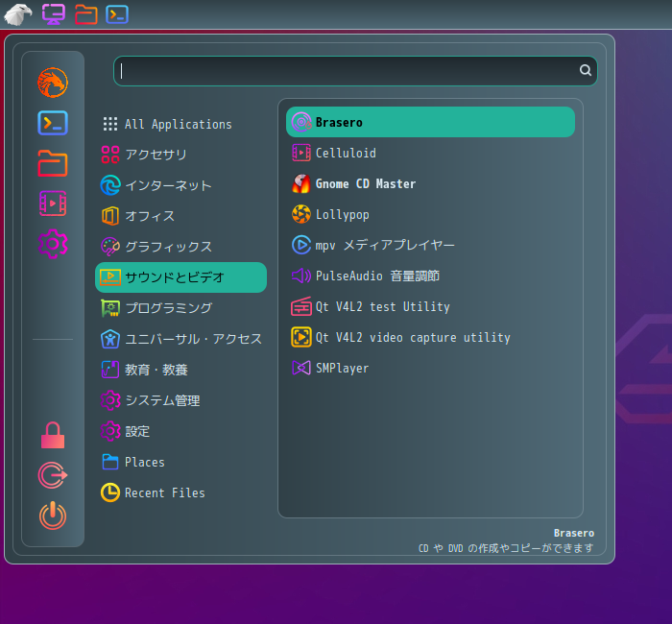Select the インターネット category
Image resolution: width=672 pixels, height=624 pixels.
coord(180,185)
